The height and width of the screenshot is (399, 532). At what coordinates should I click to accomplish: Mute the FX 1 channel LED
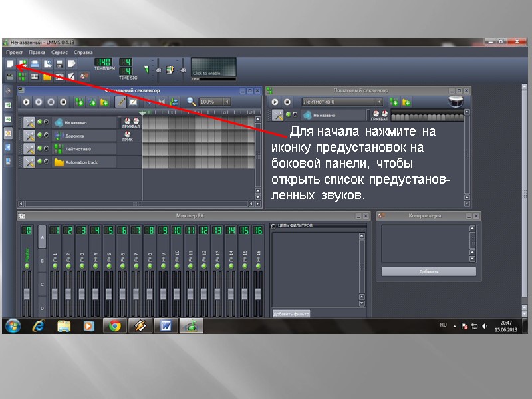pos(55,267)
